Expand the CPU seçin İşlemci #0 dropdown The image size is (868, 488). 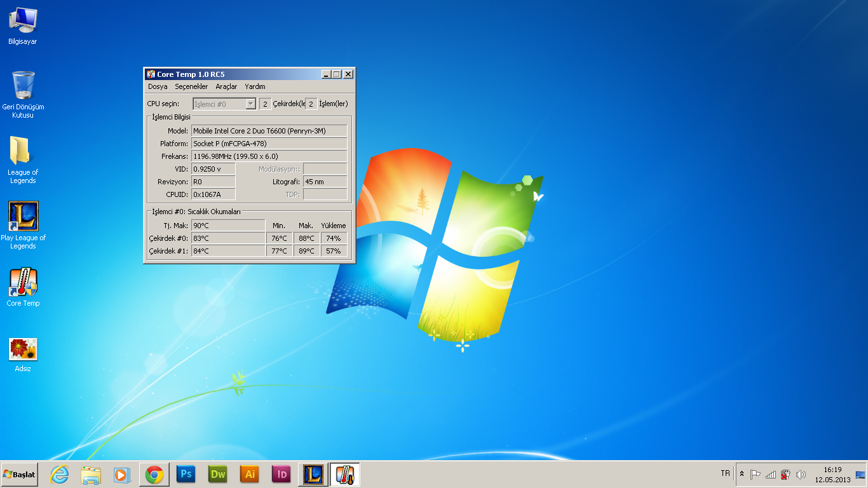250,104
